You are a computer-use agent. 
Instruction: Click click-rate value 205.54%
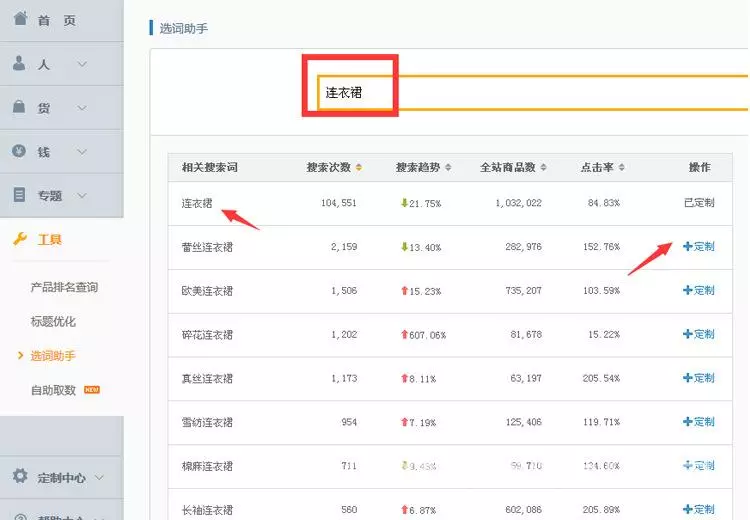click(601, 378)
